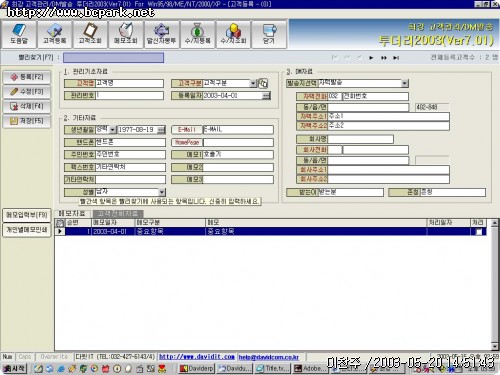Click the memo row selector arrow

60,232
